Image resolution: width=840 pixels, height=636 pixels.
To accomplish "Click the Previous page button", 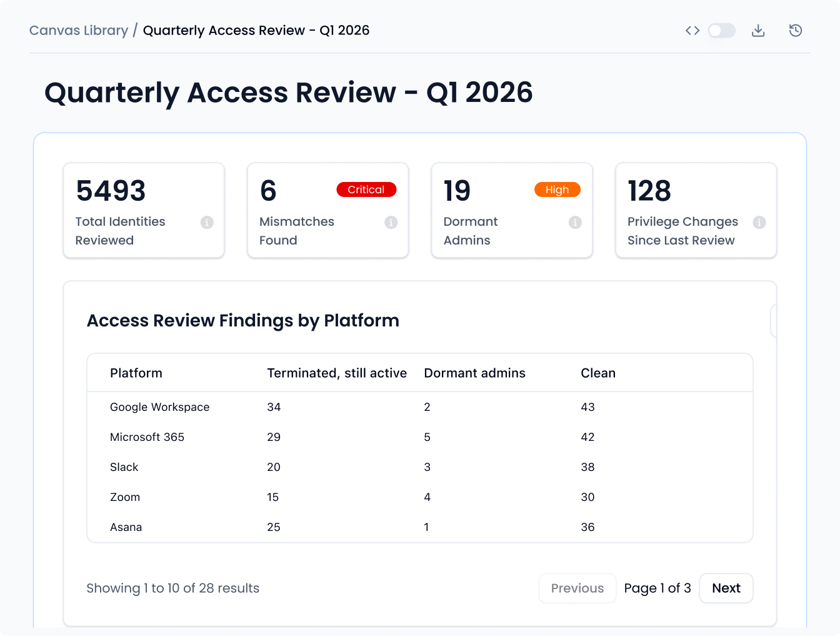I will pos(577,588).
